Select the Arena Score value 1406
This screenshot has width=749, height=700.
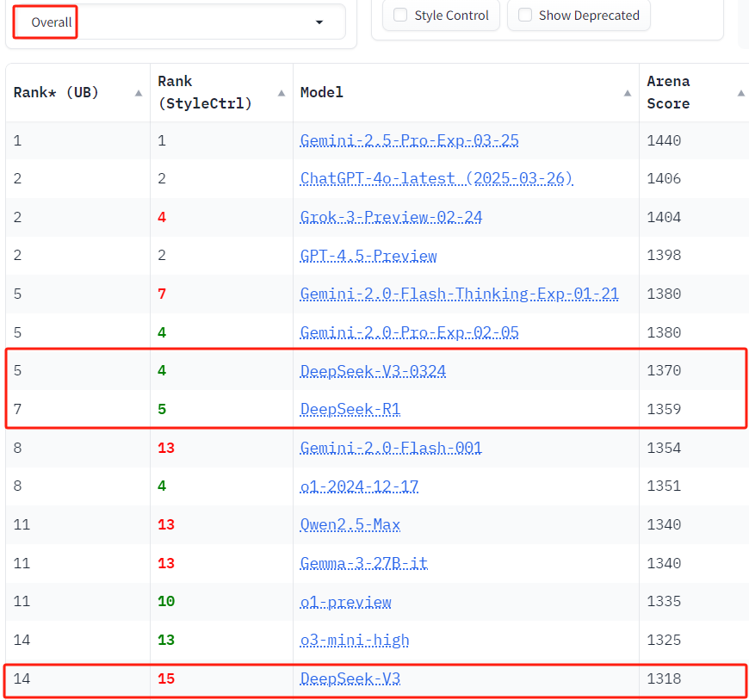[x=664, y=179]
